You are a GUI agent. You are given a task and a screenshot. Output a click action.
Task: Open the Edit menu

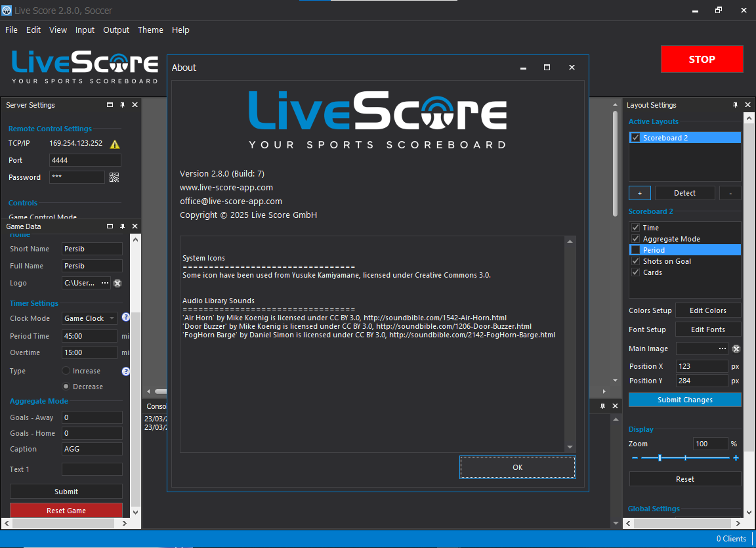pyautogui.click(x=33, y=30)
